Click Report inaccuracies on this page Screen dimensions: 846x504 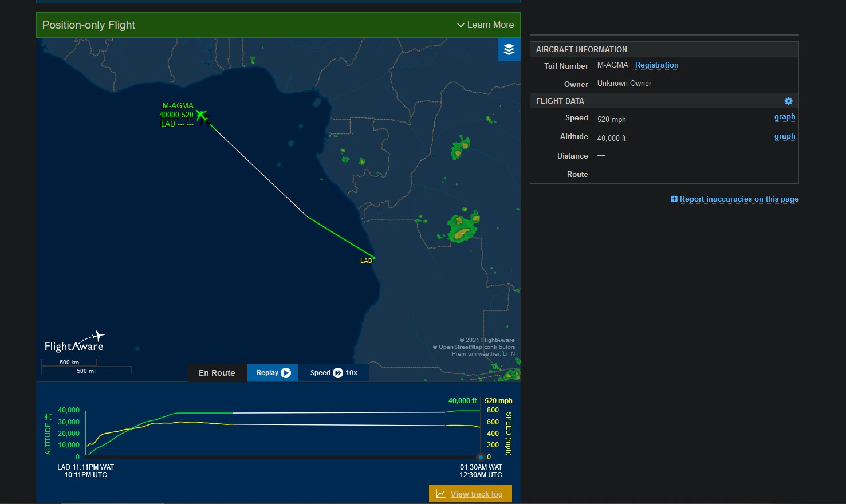point(739,199)
